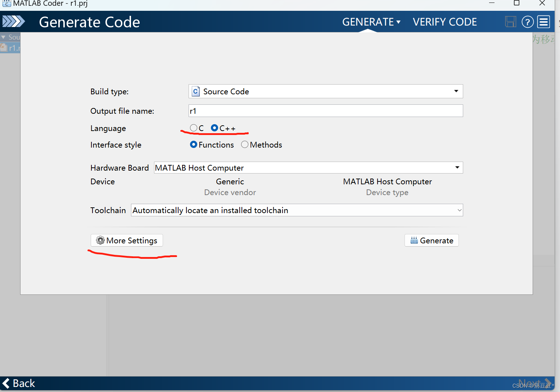Open the Hardware Board dropdown
Image resolution: width=560 pixels, height=392 pixels.
tap(308, 168)
